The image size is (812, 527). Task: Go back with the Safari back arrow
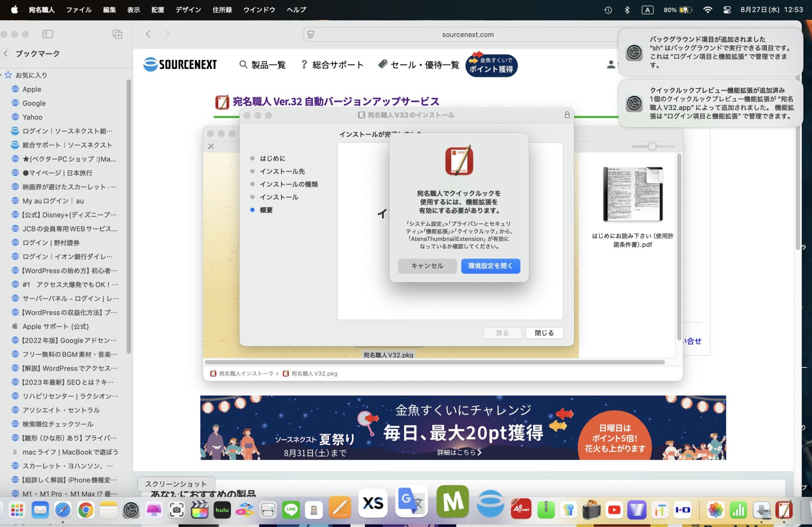(148, 34)
